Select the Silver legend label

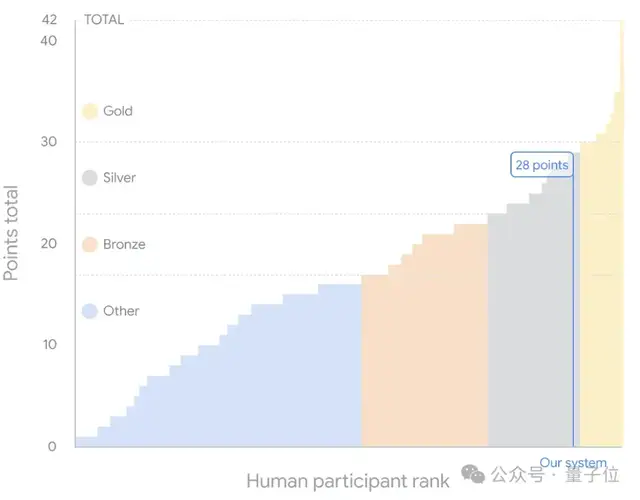(119, 178)
